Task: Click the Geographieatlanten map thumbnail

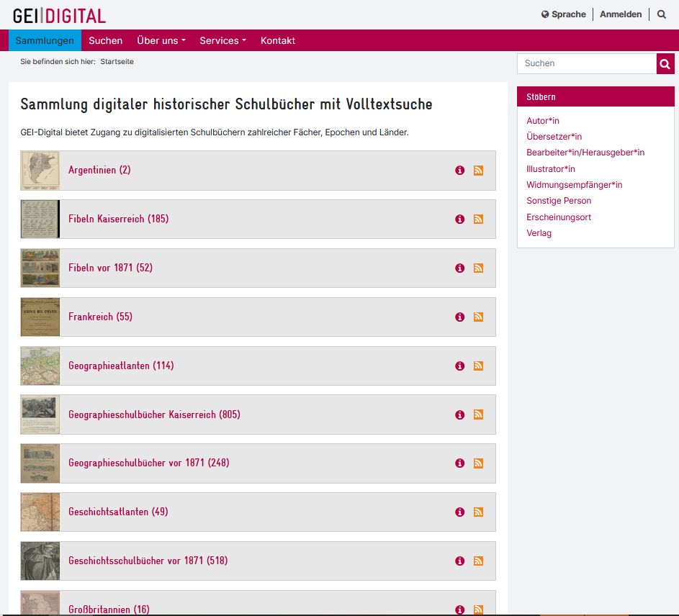Action: point(40,366)
